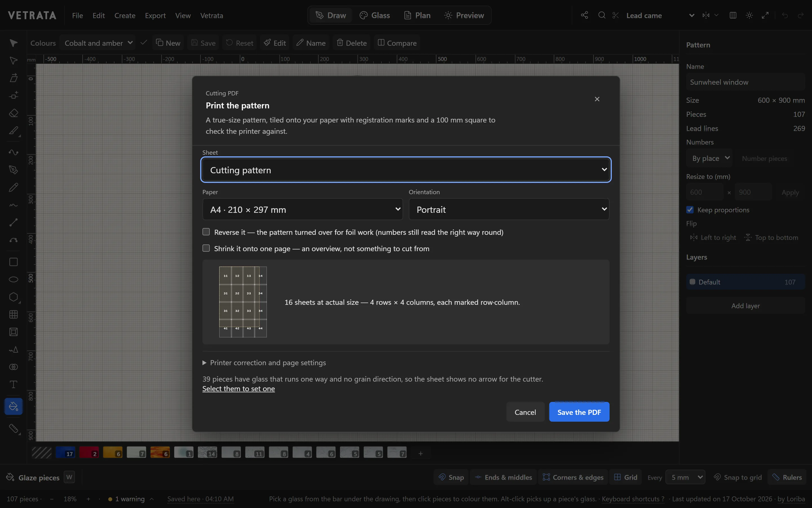Change Orientation Portrait dropdown
812x508 pixels.
pyautogui.click(x=509, y=209)
